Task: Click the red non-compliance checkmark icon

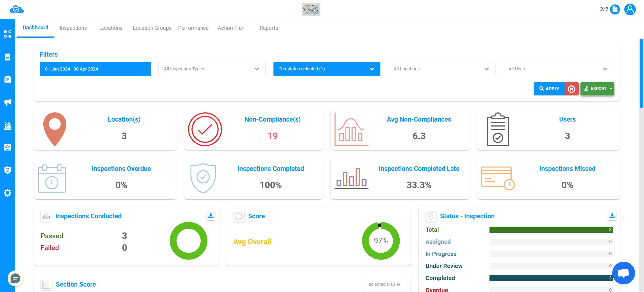Action: click(x=205, y=129)
